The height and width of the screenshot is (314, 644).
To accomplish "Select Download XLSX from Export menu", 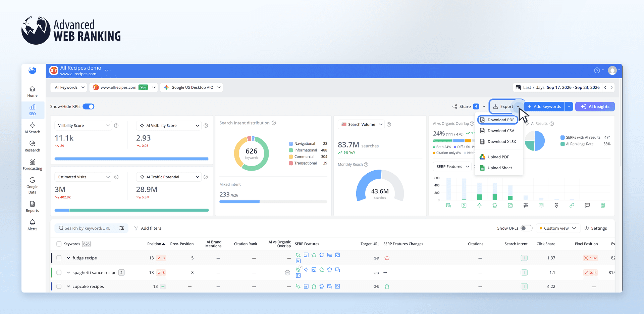I will coord(499,142).
